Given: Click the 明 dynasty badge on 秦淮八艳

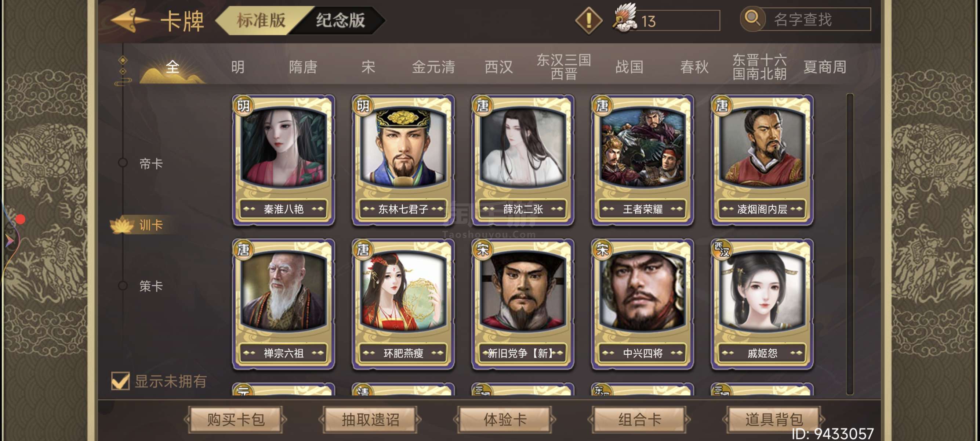Looking at the screenshot, I should coord(243,105).
